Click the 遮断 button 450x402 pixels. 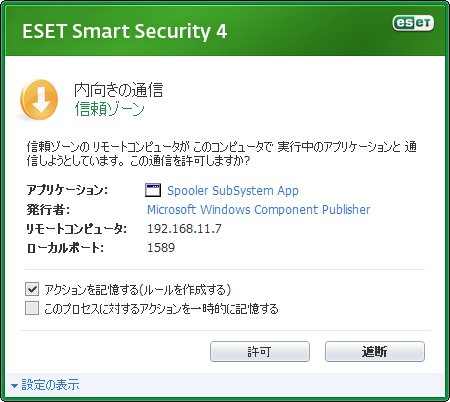[x=375, y=351]
